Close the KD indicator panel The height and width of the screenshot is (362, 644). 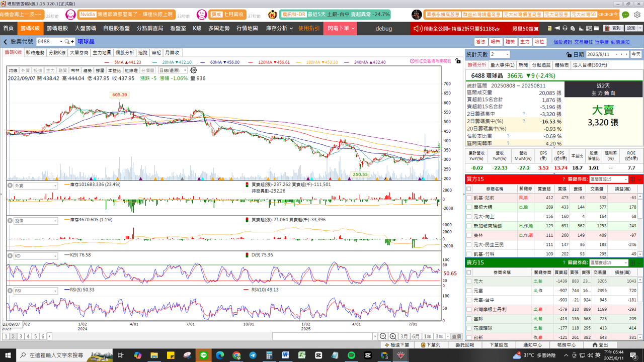tap(10, 256)
